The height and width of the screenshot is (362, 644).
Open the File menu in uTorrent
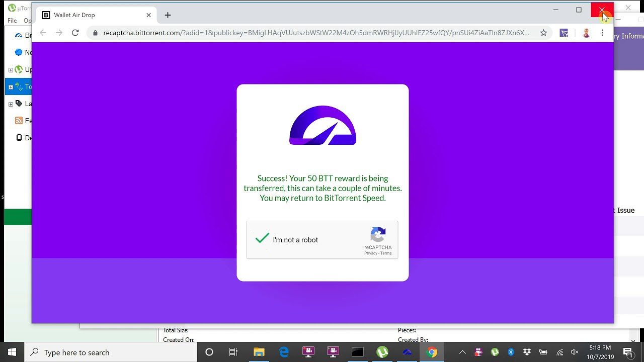[12, 21]
